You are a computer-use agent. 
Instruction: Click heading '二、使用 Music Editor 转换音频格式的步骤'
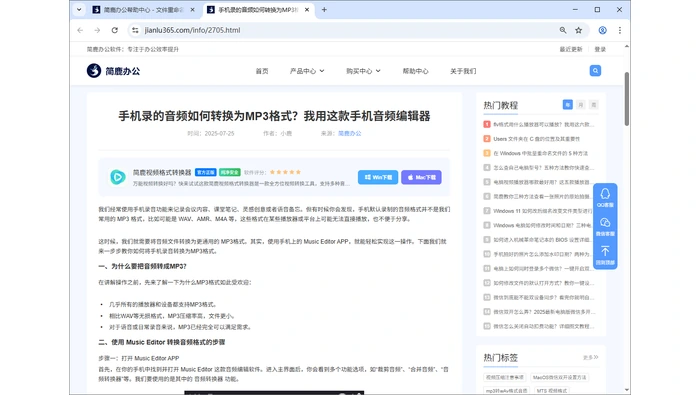(162, 342)
